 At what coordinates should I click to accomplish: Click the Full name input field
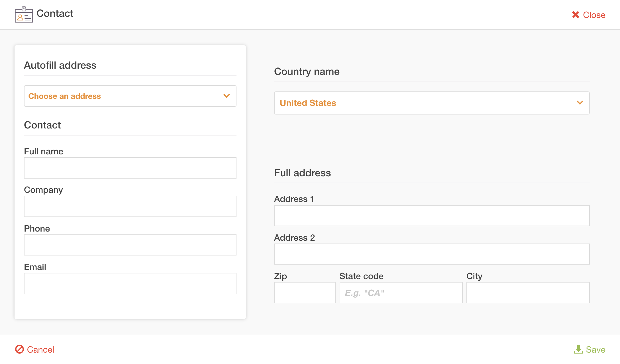(130, 168)
